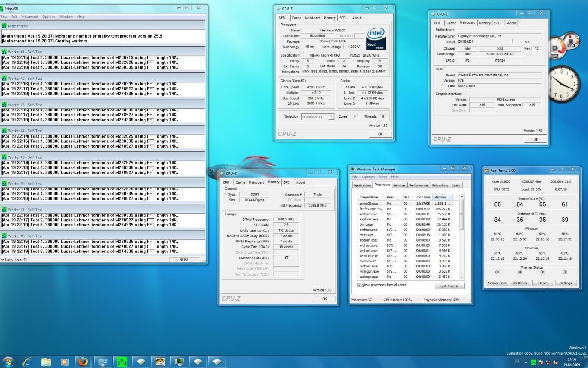Image resolution: width=588 pixels, height=368 pixels.
Task: Open Windows Media Player from the taskbar
Action: [x=64, y=362]
